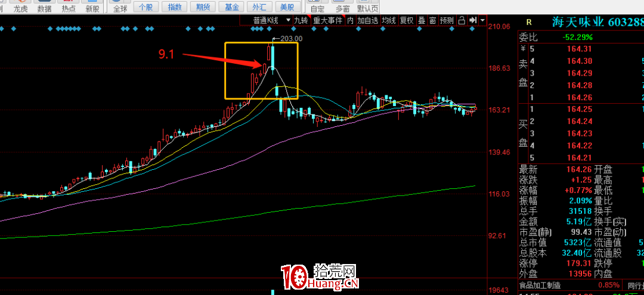This screenshot has height=295, width=644.
Task: Select sell level 5 price 164.31
Action: (581, 49)
